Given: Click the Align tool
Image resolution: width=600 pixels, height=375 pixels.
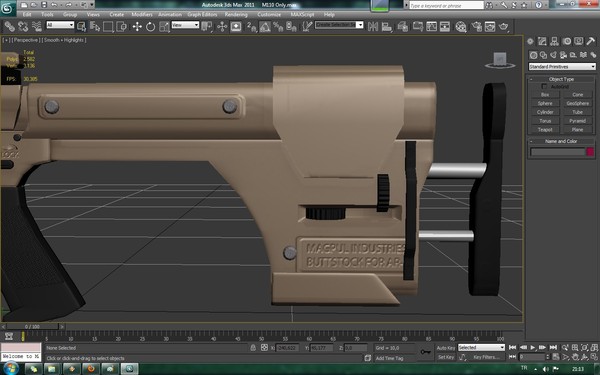Looking at the screenshot, I should point(387,26).
